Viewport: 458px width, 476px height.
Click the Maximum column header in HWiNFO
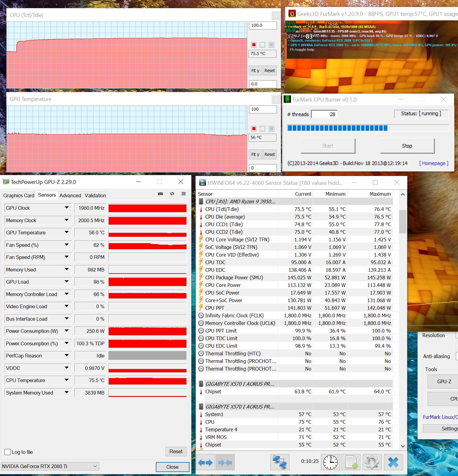tap(370, 194)
